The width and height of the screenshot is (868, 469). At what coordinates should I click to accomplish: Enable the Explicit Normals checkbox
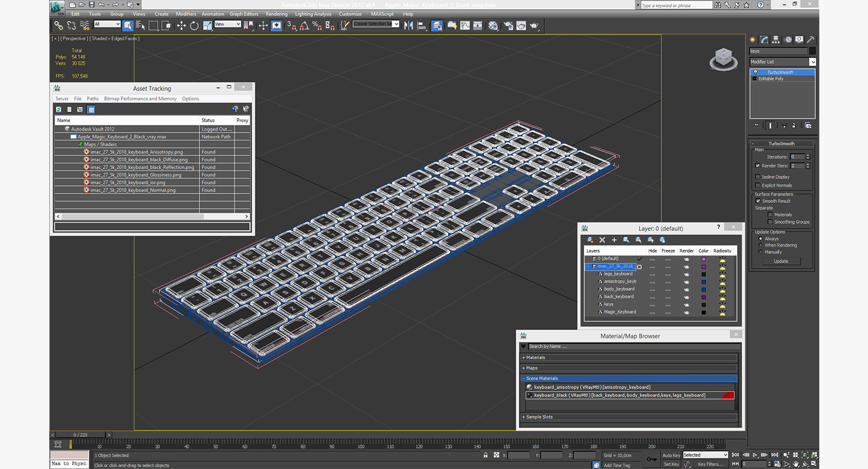[x=758, y=185]
